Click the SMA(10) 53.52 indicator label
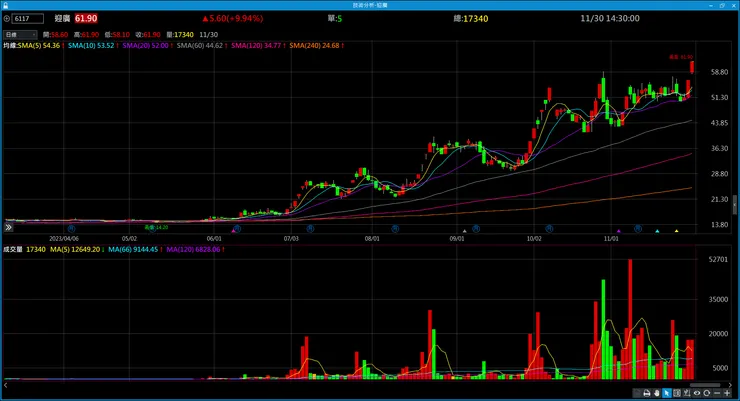 tap(91, 46)
